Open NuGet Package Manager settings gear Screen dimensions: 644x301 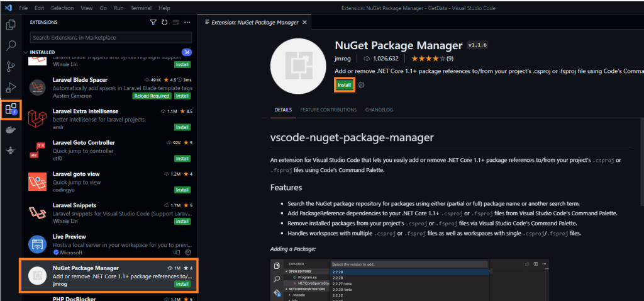coord(361,85)
